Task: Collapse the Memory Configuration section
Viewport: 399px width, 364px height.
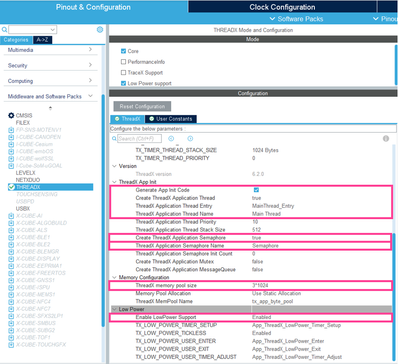Action: pyautogui.click(x=114, y=277)
